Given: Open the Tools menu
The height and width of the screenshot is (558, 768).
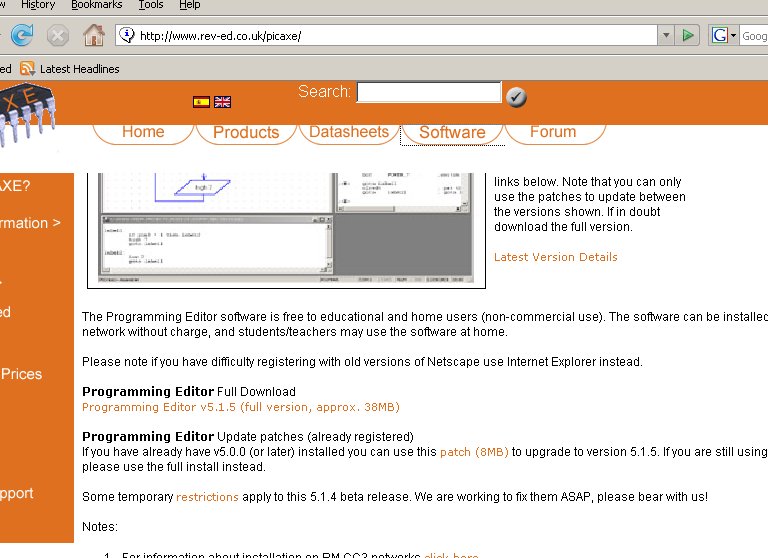Looking at the screenshot, I should (x=151, y=5).
